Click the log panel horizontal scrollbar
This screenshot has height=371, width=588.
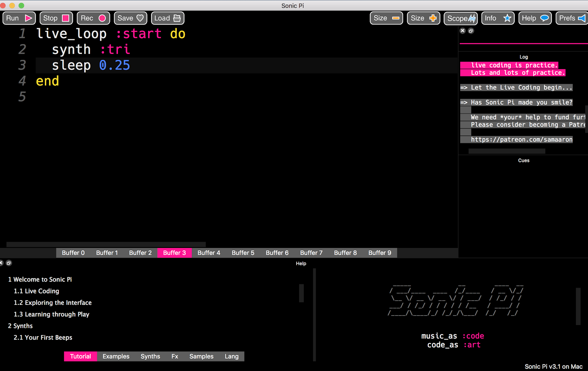pyautogui.click(x=507, y=151)
